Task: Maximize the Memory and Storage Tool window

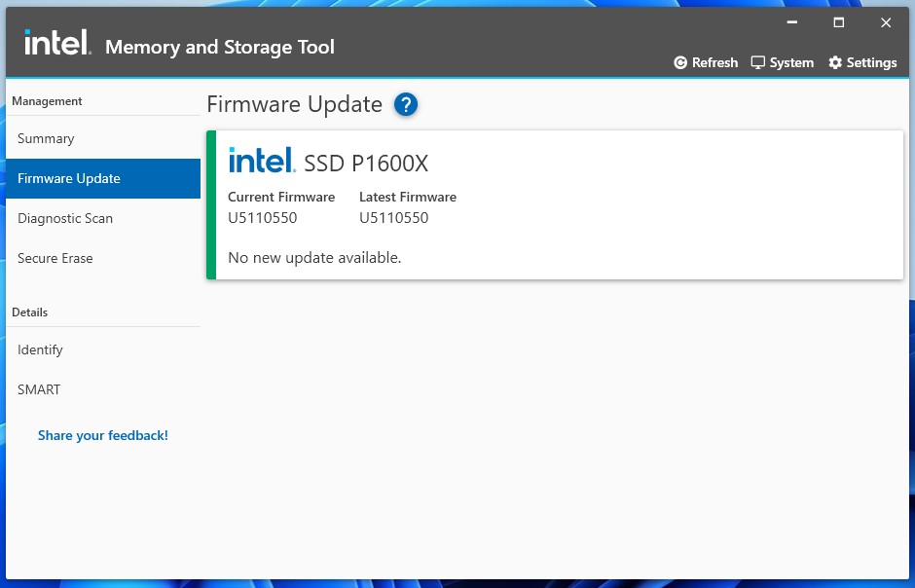Action: pyautogui.click(x=838, y=22)
